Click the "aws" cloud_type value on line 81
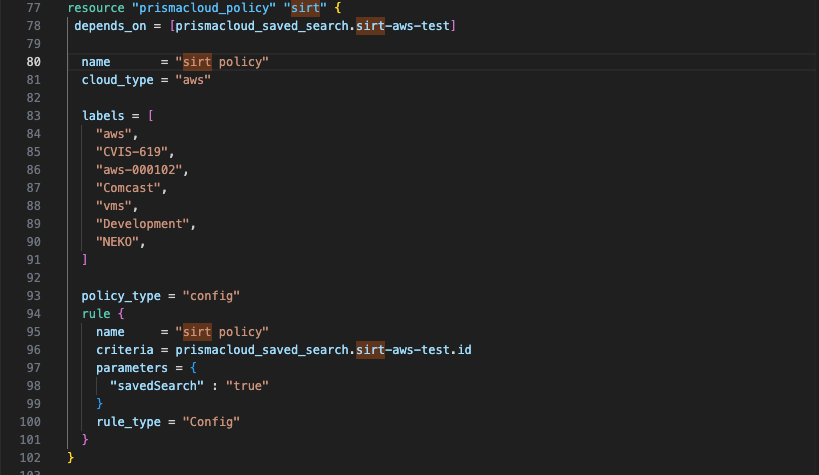This screenshot has height=475, width=819. [193, 80]
